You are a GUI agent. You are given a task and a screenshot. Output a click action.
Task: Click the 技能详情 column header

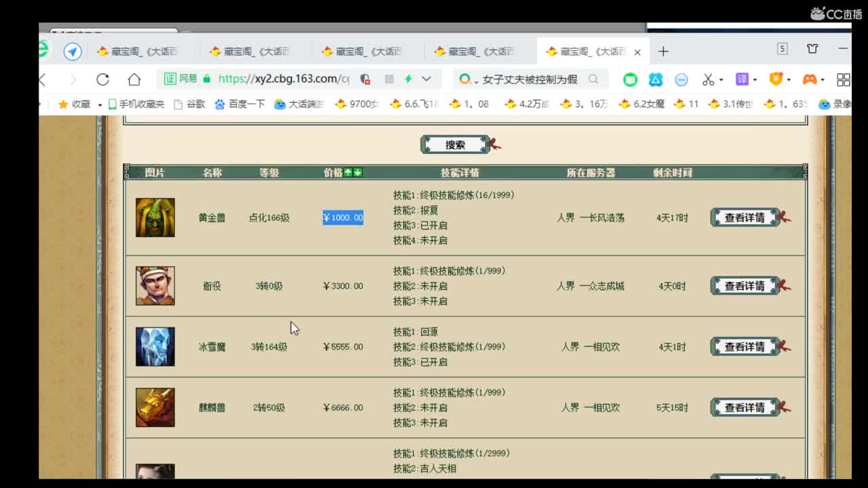(460, 173)
